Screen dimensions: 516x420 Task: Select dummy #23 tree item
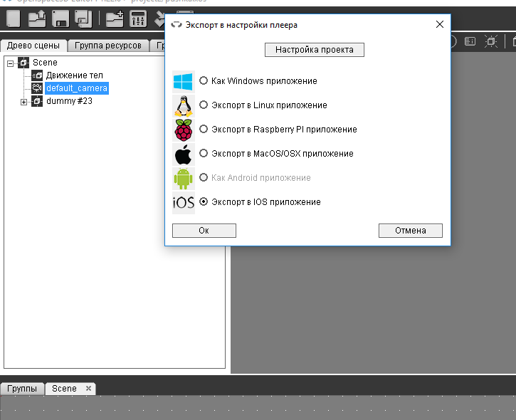[69, 101]
